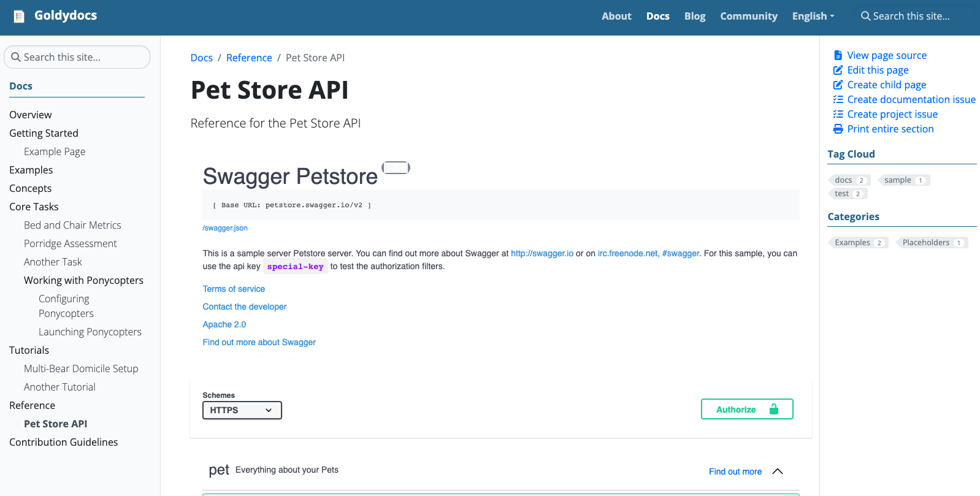The image size is (980, 496).
Task: Click the Authorize button
Action: [x=747, y=409]
